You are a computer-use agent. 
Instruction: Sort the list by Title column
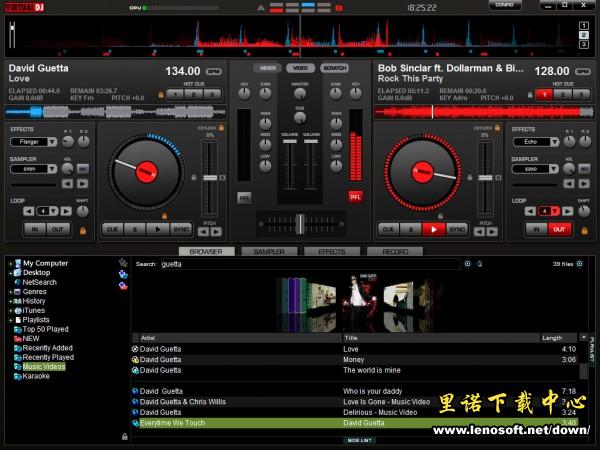[x=440, y=338]
